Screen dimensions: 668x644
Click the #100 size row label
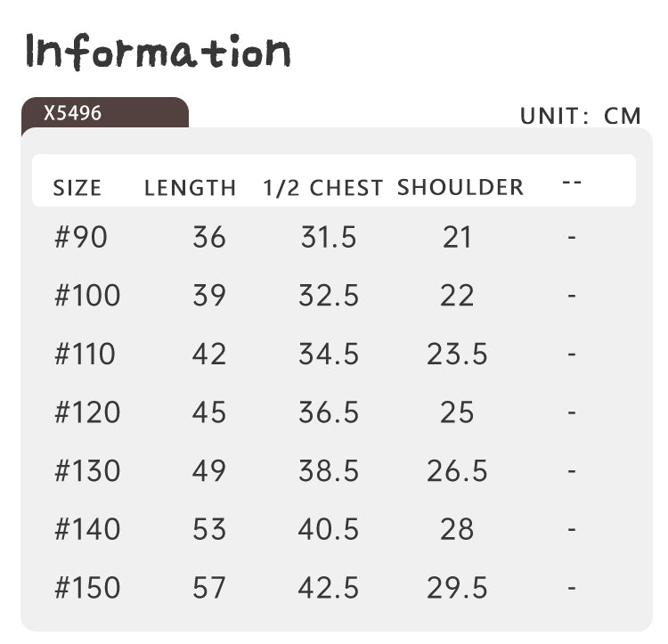[87, 295]
